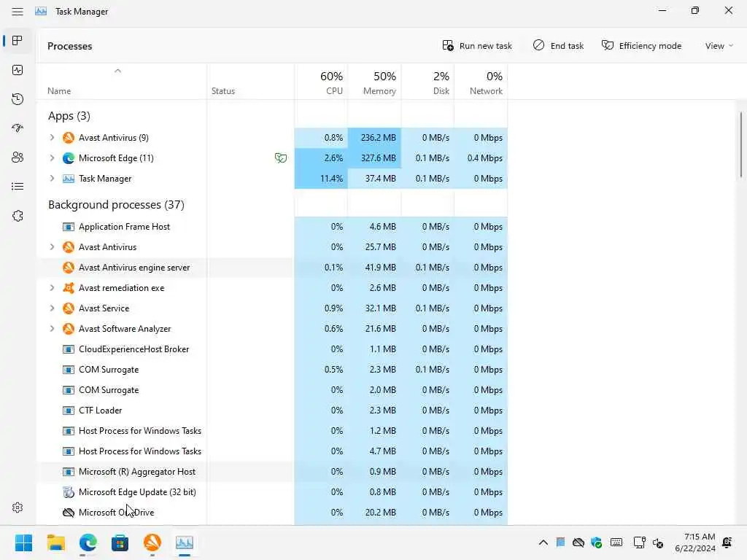The width and height of the screenshot is (747, 560).
Task: Select Microsoft (R) Aggregator Host row
Action: pyautogui.click(x=272, y=472)
